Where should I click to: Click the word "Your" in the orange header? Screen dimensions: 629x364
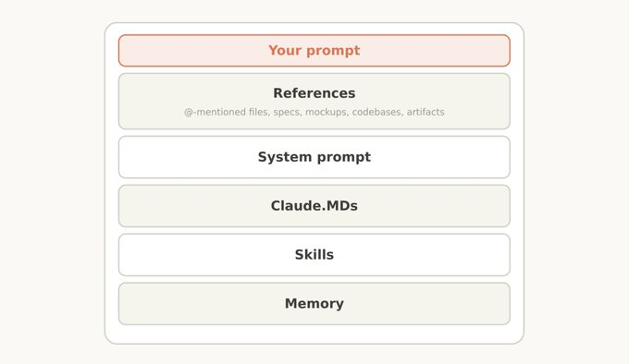pos(285,51)
